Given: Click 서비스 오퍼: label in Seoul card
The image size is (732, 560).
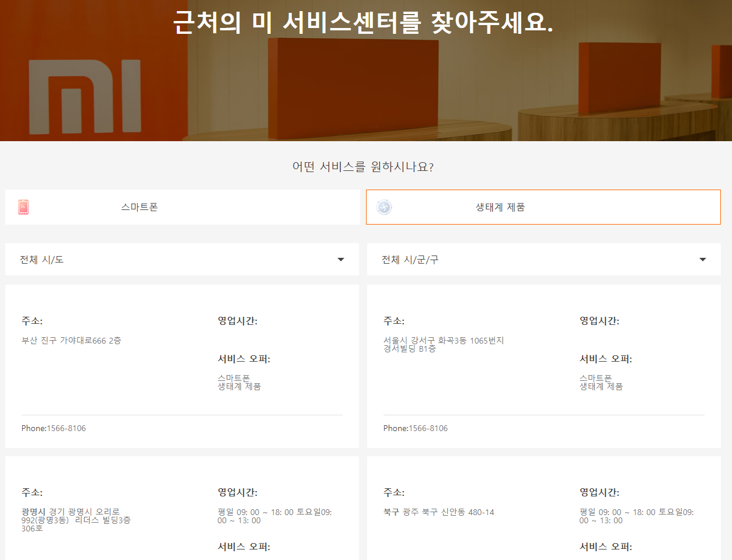Looking at the screenshot, I should pos(606,359).
